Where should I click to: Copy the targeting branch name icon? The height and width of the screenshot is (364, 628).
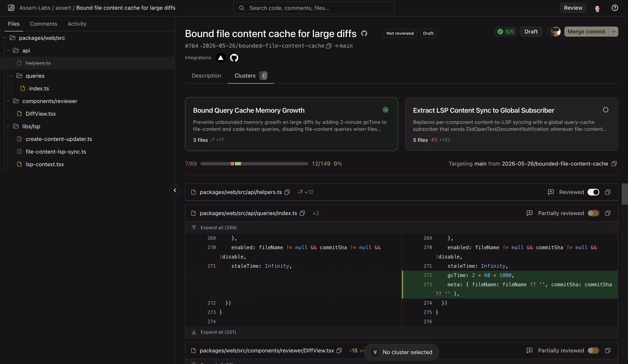coord(614,164)
